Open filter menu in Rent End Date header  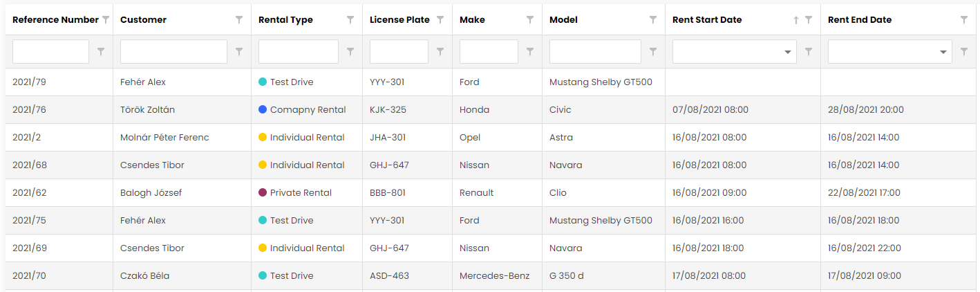click(x=964, y=20)
